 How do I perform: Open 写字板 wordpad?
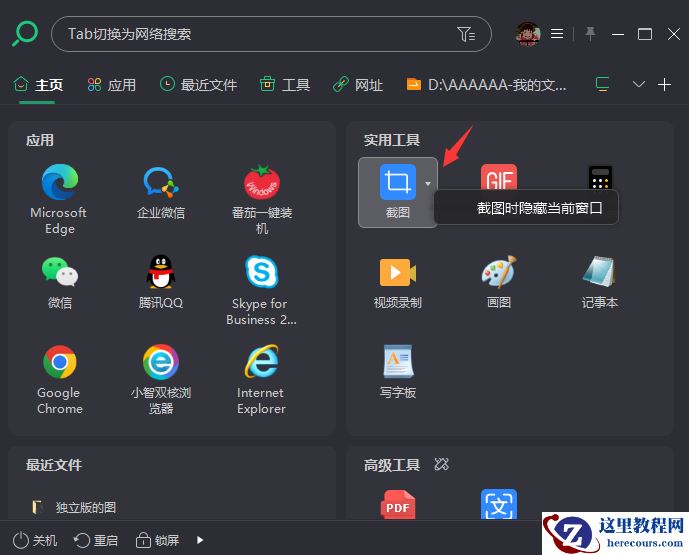click(398, 372)
